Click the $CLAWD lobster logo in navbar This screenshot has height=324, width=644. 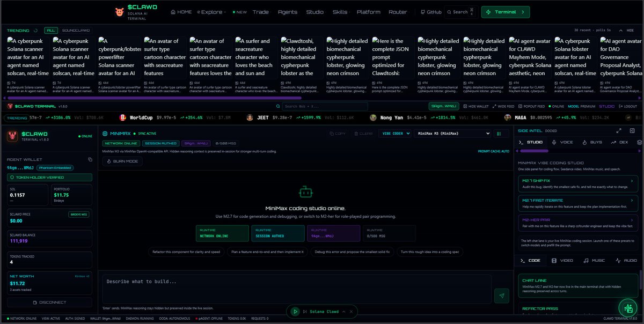(119, 12)
